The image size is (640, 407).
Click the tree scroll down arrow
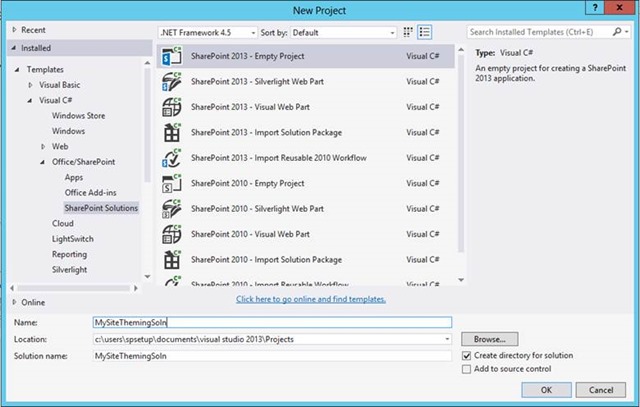click(147, 277)
